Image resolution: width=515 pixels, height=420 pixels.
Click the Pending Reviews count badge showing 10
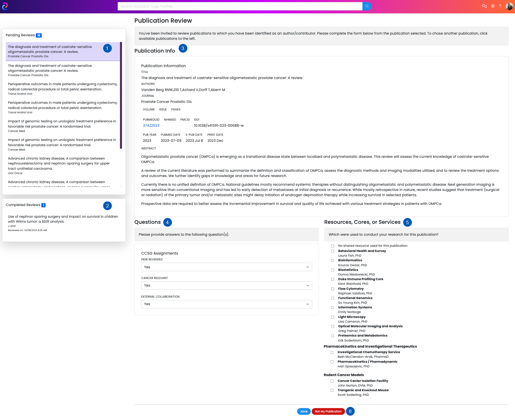pos(38,35)
